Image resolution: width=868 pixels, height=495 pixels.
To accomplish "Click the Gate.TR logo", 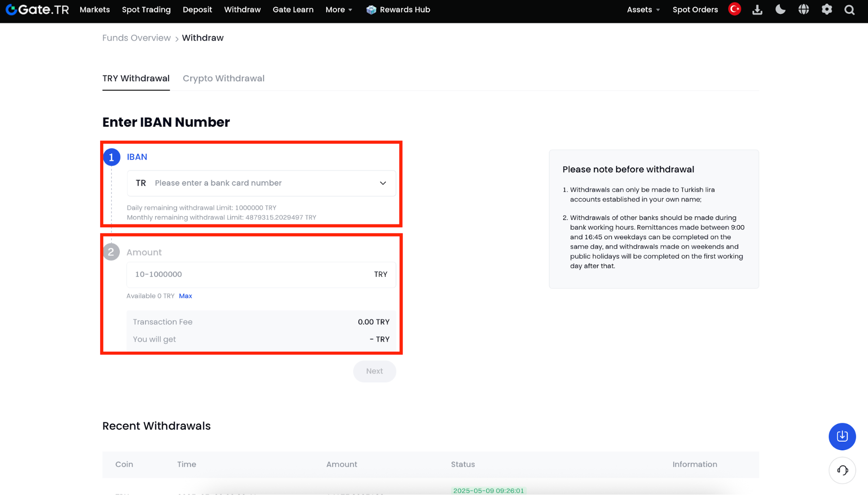I will 37,10.
